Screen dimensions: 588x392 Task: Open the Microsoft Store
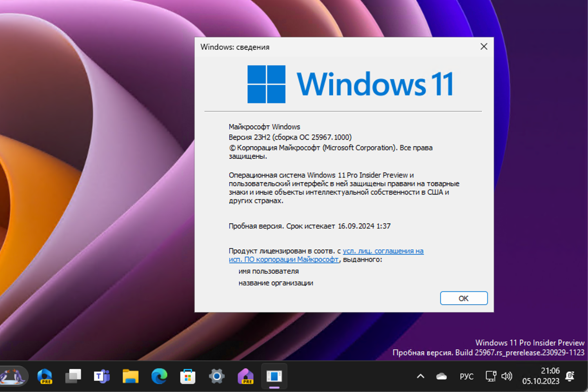[x=187, y=376]
